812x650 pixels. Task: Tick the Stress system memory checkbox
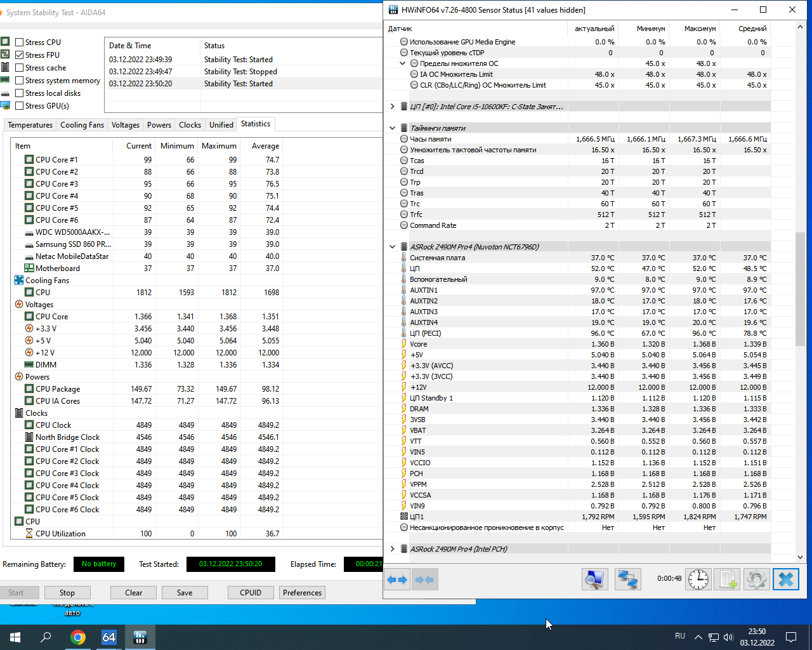[20, 80]
